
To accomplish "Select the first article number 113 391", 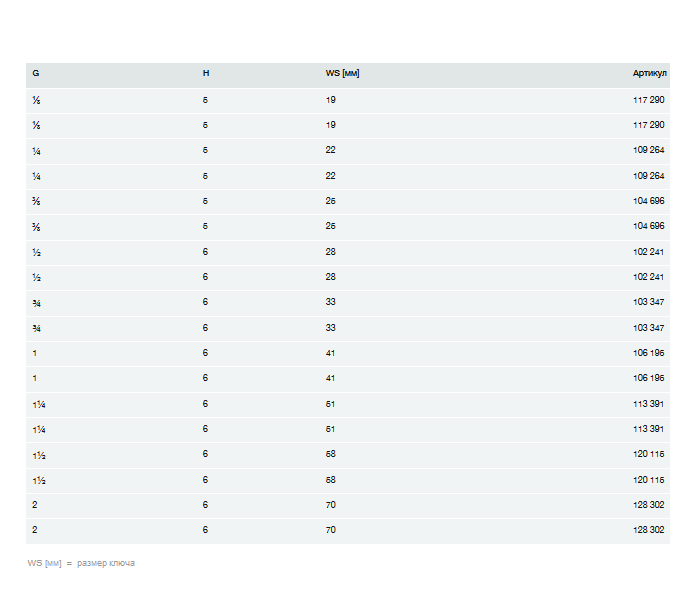I will pyautogui.click(x=648, y=404).
